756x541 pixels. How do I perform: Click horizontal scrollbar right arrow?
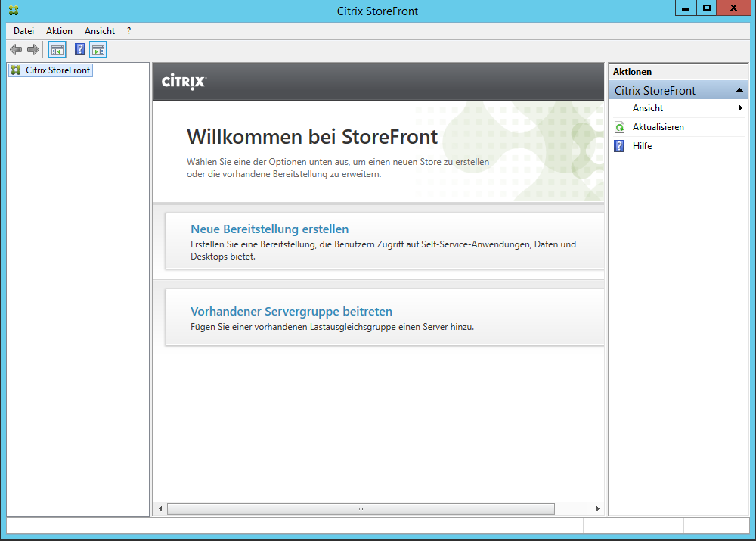pyautogui.click(x=598, y=508)
